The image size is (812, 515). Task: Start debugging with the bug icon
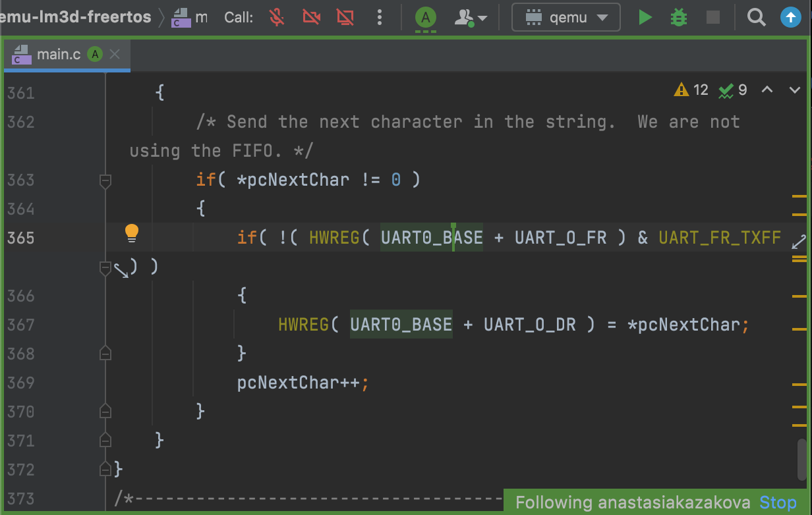(678, 18)
